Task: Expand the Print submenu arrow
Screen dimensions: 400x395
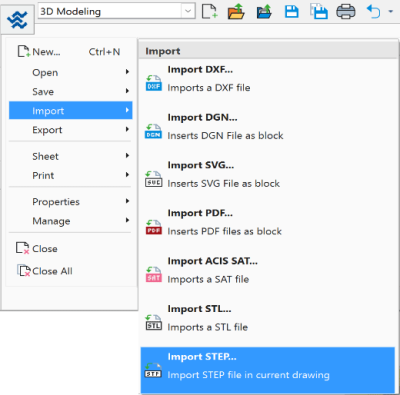Action: point(127,175)
